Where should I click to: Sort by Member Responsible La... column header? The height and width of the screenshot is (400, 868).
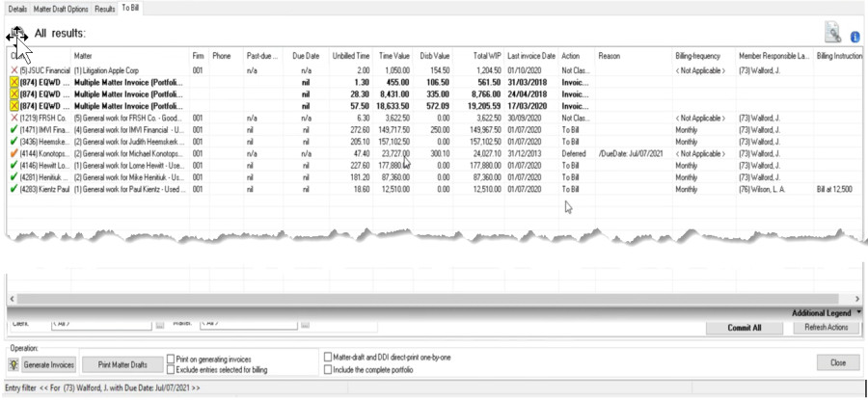pos(774,56)
